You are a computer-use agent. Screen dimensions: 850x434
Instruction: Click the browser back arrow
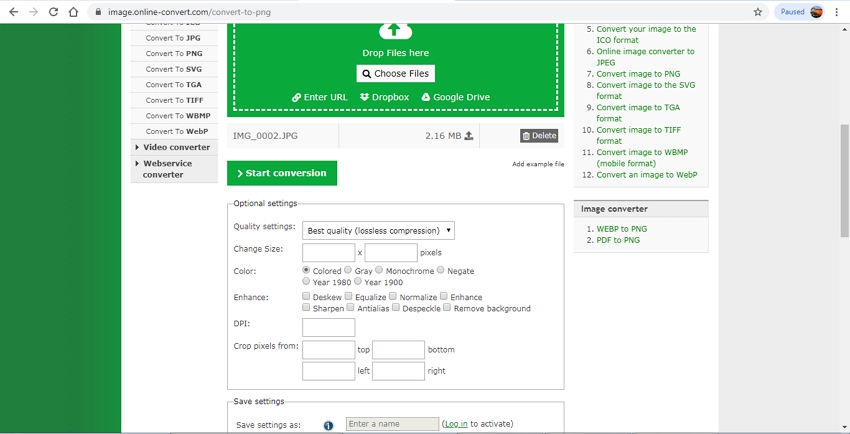click(13, 12)
